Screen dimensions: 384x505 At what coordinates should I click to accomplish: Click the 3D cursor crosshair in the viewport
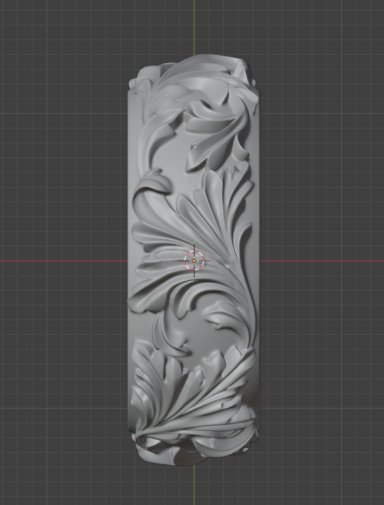tap(194, 260)
